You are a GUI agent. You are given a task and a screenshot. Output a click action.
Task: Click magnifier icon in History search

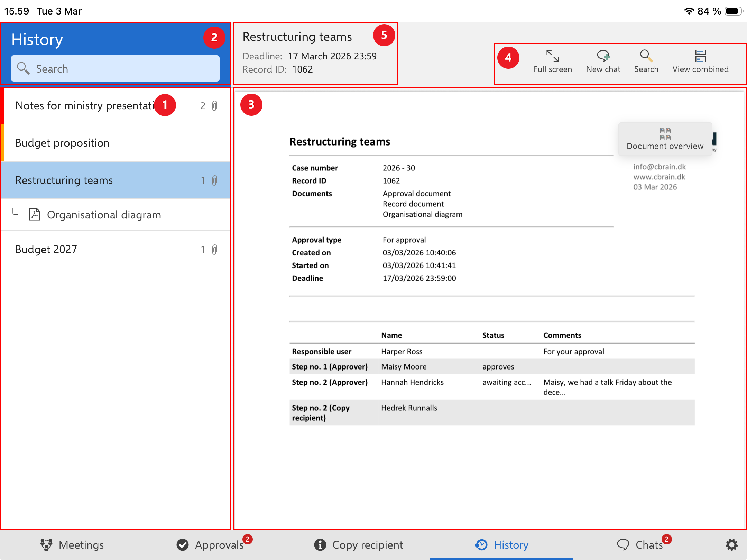(x=23, y=68)
